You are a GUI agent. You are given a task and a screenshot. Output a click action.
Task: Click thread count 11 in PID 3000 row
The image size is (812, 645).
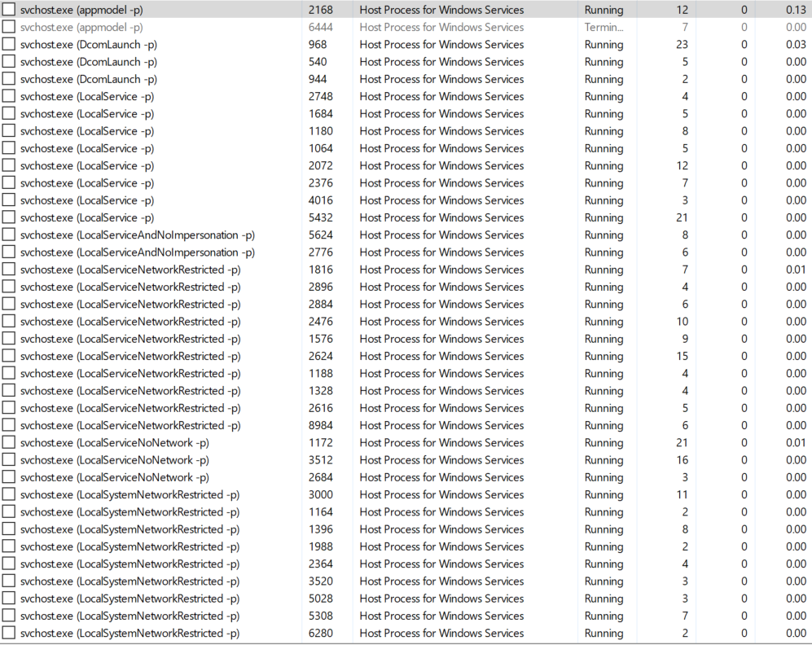pyautogui.click(x=682, y=495)
